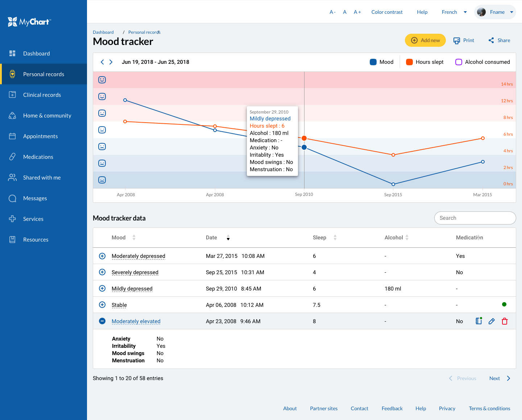Go to previous date range with the left chevron
Viewport: 522px width, 420px height.
(102, 62)
